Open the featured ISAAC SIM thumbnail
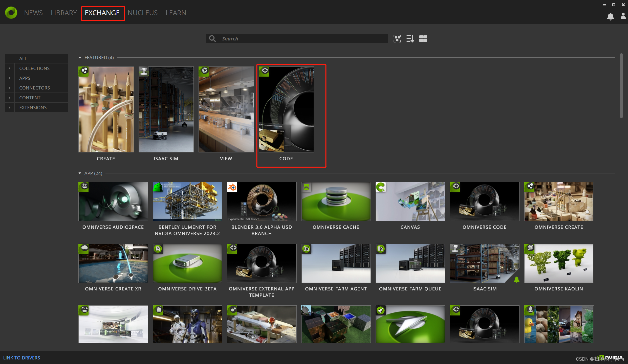 pos(166,109)
